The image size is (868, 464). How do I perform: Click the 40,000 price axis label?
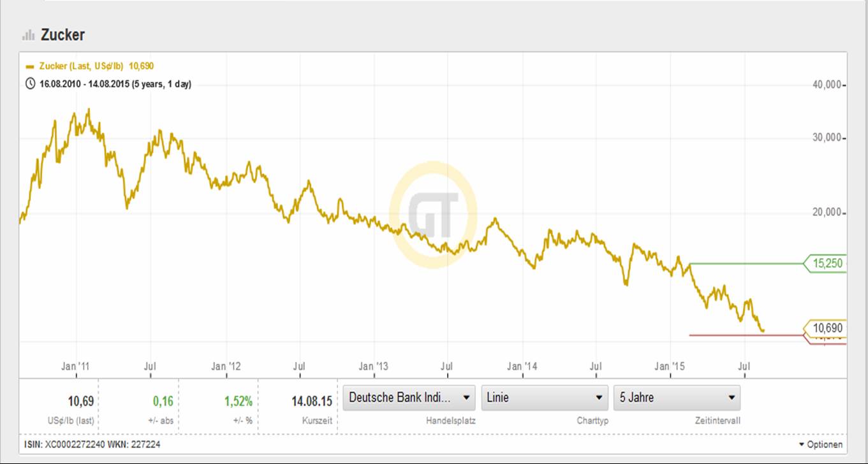point(827,85)
